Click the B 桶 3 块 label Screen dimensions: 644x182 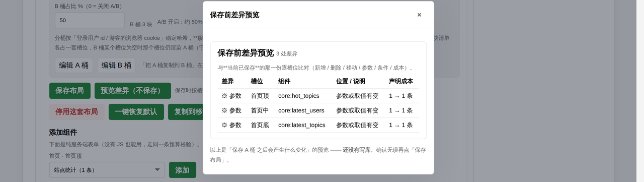(x=141, y=24)
